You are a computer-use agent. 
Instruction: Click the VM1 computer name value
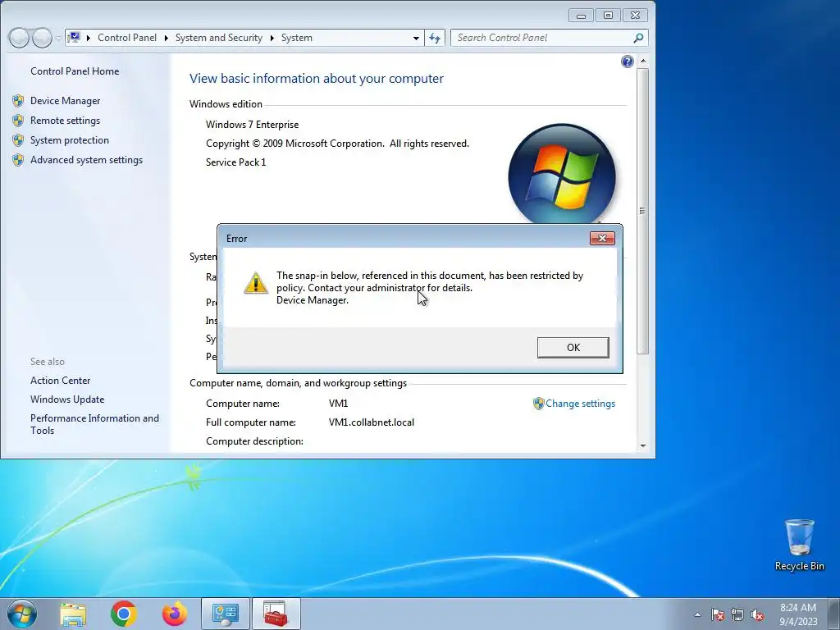pos(339,404)
